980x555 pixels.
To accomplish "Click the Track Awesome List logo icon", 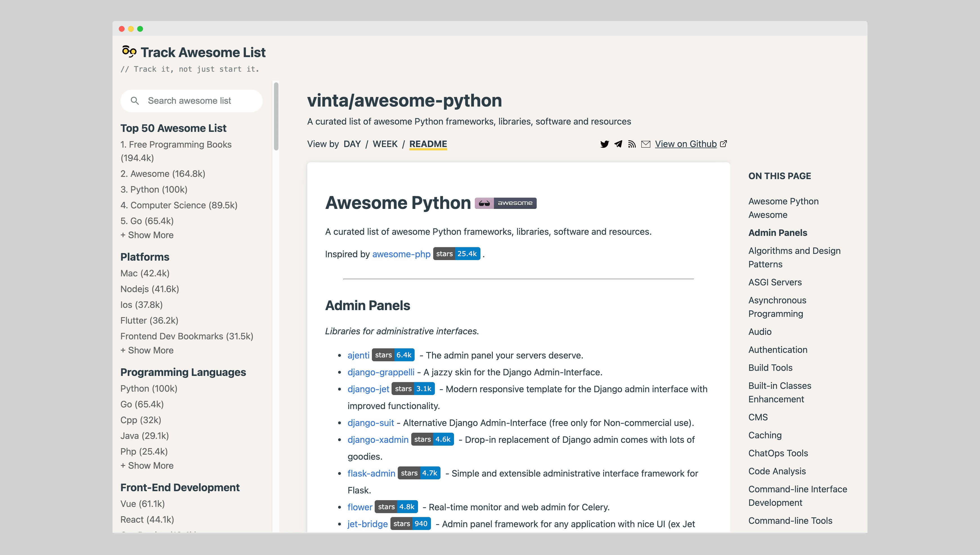I will click(x=129, y=51).
